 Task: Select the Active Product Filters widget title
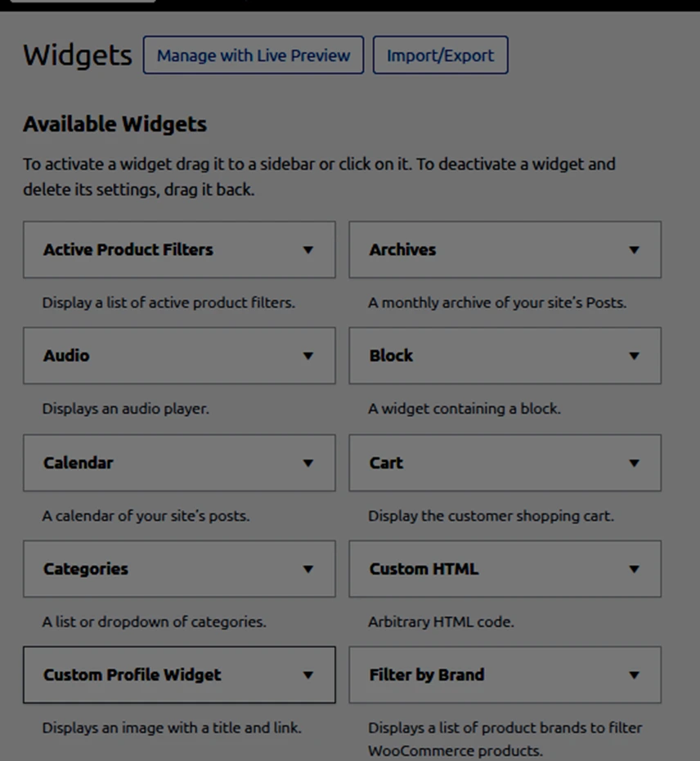pos(128,250)
